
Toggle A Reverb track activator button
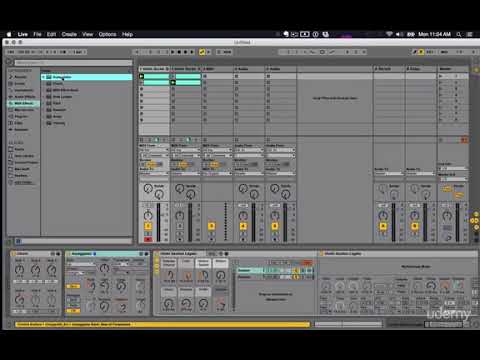click(x=383, y=227)
